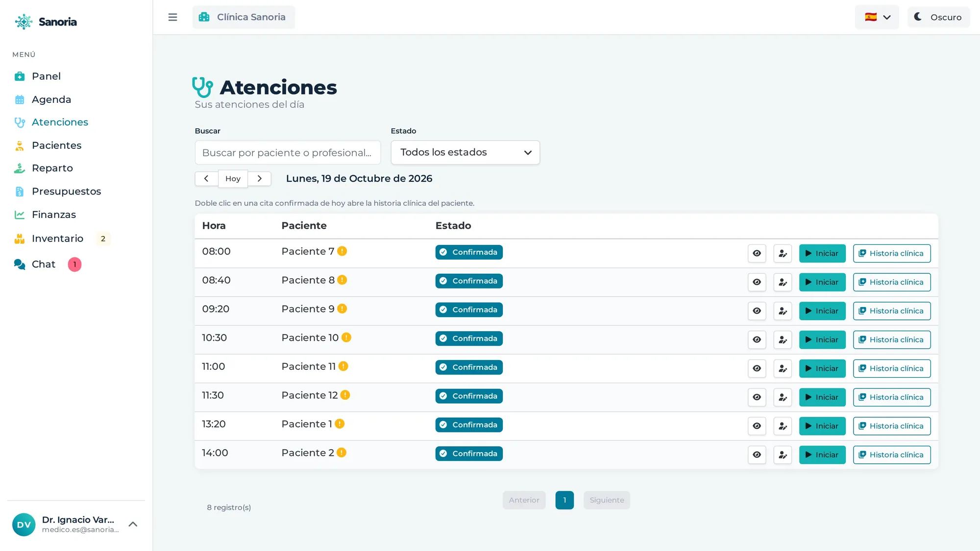Click Confirmada status badge for Paciente 9
Image resolution: width=980 pixels, height=551 pixels.
(x=469, y=310)
